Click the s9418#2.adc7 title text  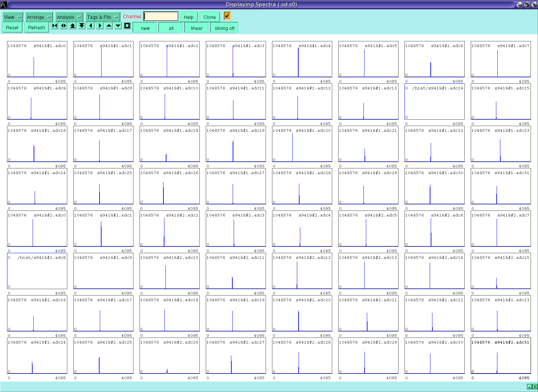[513, 215]
